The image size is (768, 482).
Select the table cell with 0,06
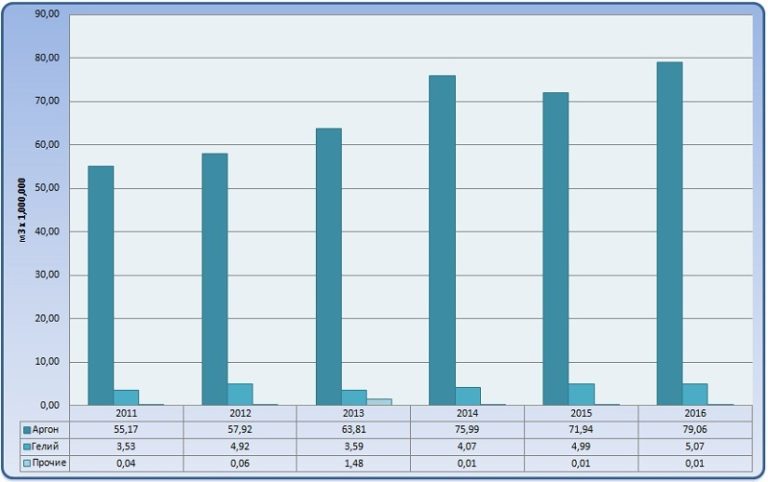click(240, 463)
